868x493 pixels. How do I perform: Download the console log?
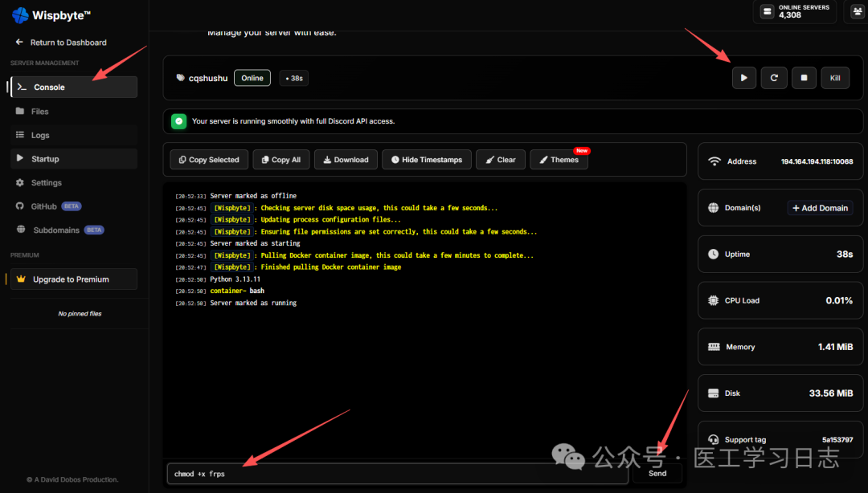pyautogui.click(x=346, y=160)
